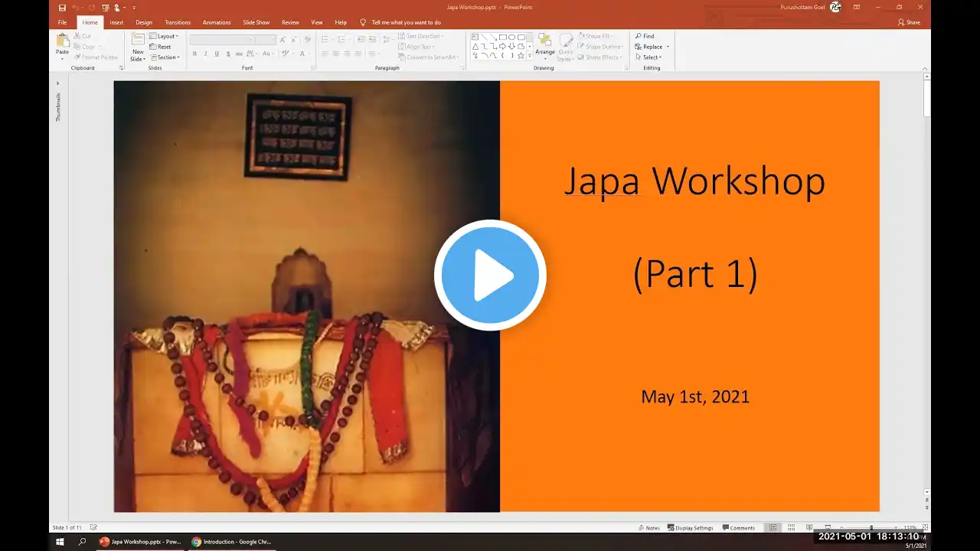This screenshot has height=551, width=980.
Task: Click the Notes button in status bar
Action: pyautogui.click(x=648, y=528)
